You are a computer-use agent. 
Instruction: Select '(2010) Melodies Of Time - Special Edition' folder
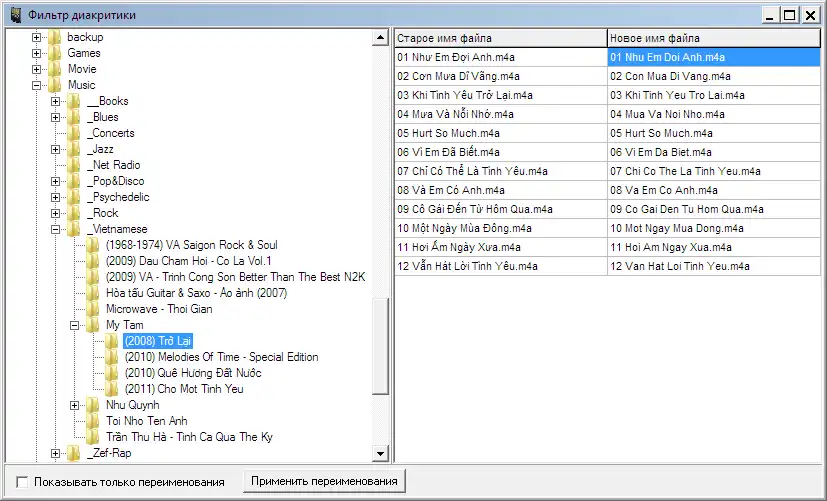point(222,357)
